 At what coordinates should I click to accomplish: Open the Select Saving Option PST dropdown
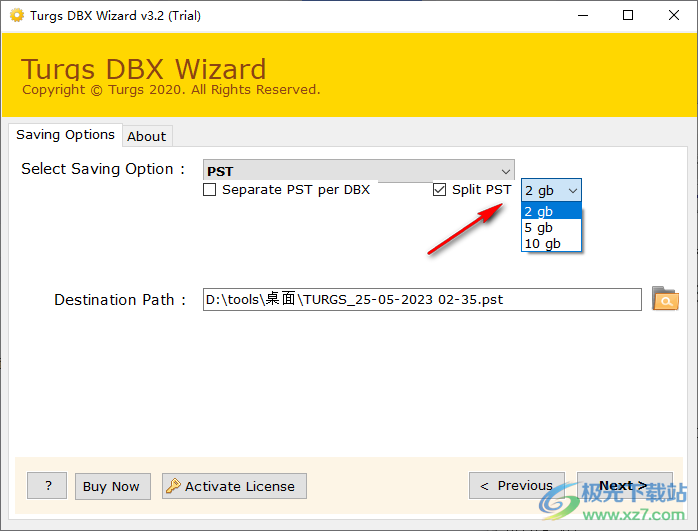pos(358,170)
